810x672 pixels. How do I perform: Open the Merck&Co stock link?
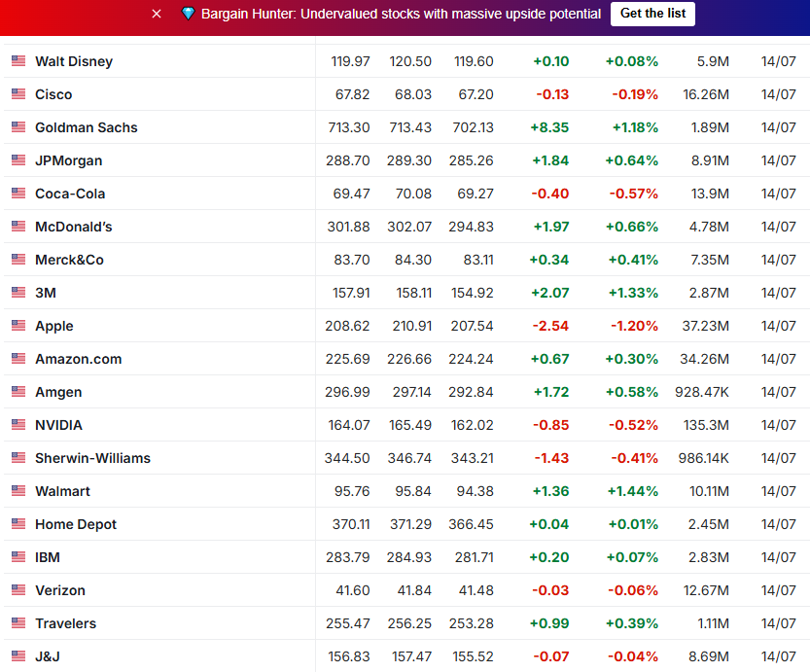pyautogui.click(x=69, y=260)
